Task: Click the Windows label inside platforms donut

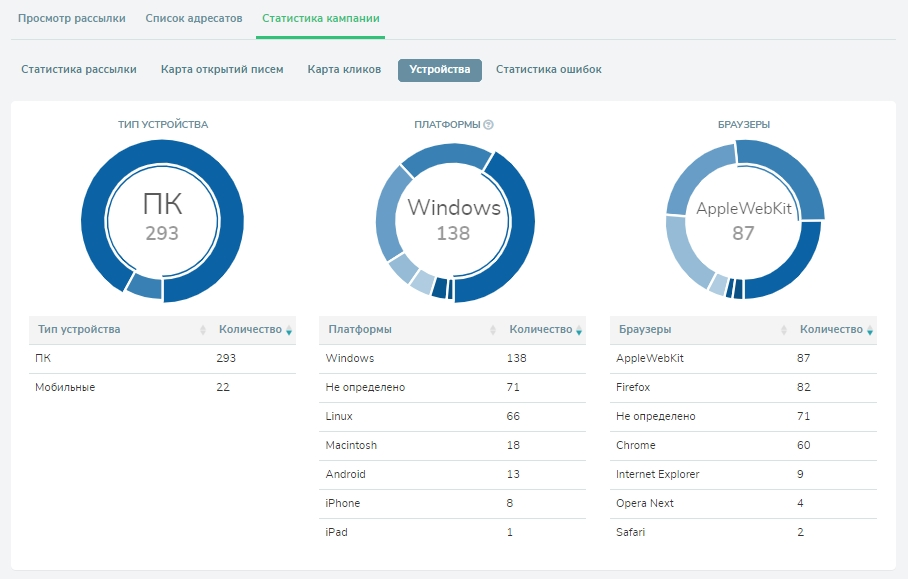Action: [454, 207]
